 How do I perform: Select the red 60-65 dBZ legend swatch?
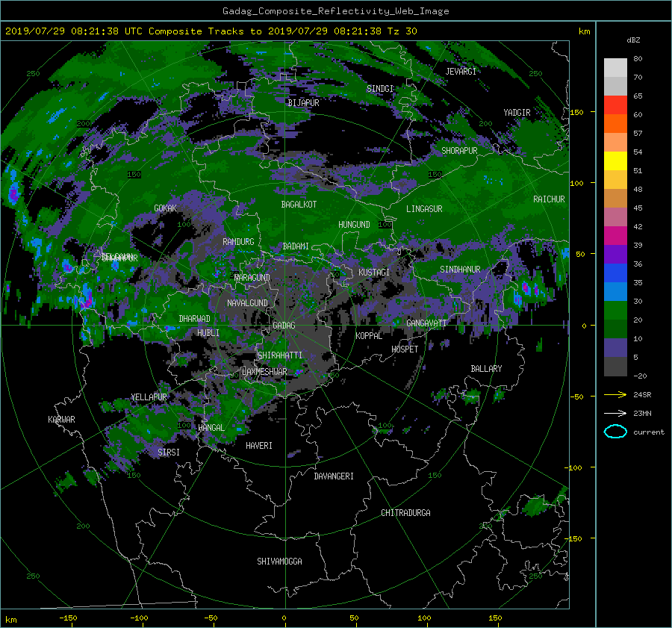coord(615,105)
